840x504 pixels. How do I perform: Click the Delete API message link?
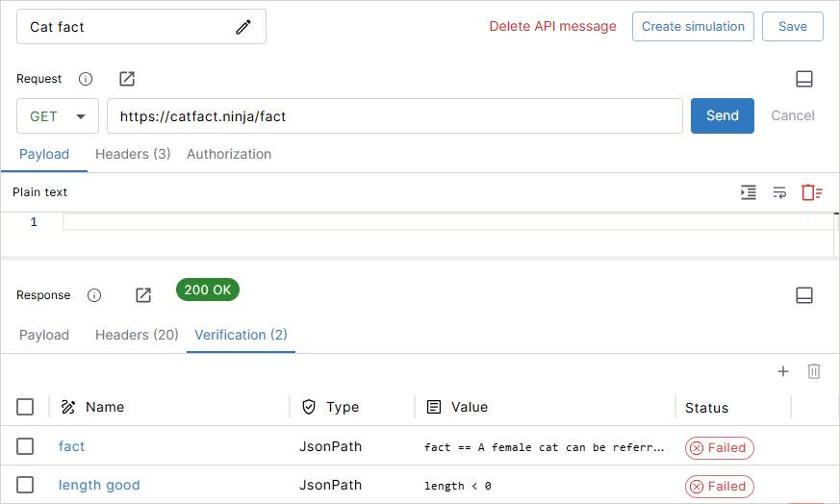coord(552,27)
